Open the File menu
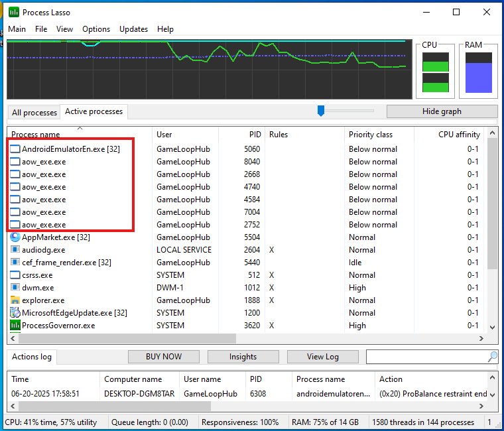The image size is (504, 431). [x=41, y=29]
